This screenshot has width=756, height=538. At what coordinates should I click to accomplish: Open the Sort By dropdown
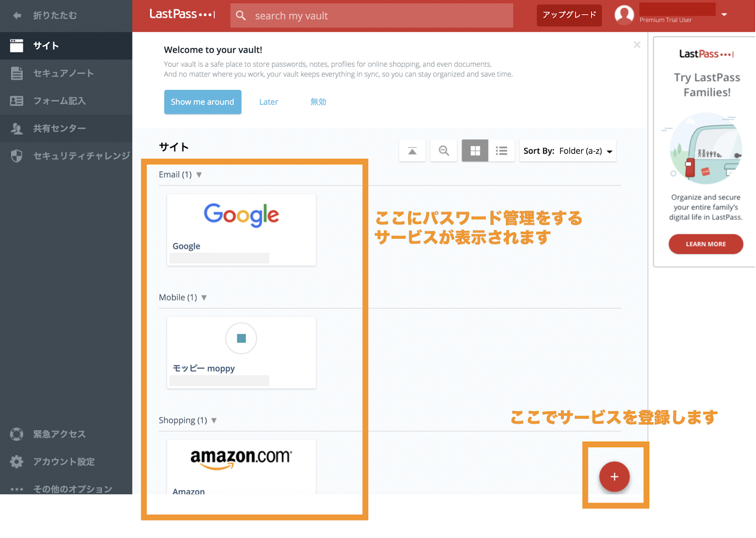click(x=568, y=151)
